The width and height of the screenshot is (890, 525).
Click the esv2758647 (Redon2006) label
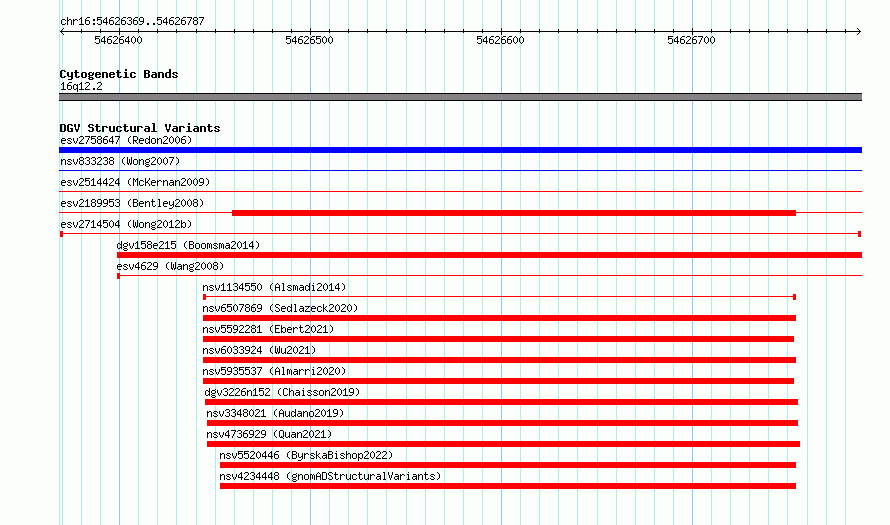coord(126,140)
